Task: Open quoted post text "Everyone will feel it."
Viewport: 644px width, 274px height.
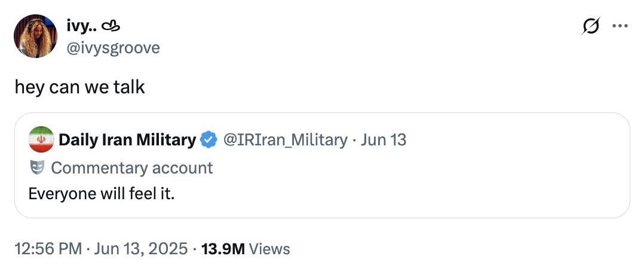Action: 102,194
